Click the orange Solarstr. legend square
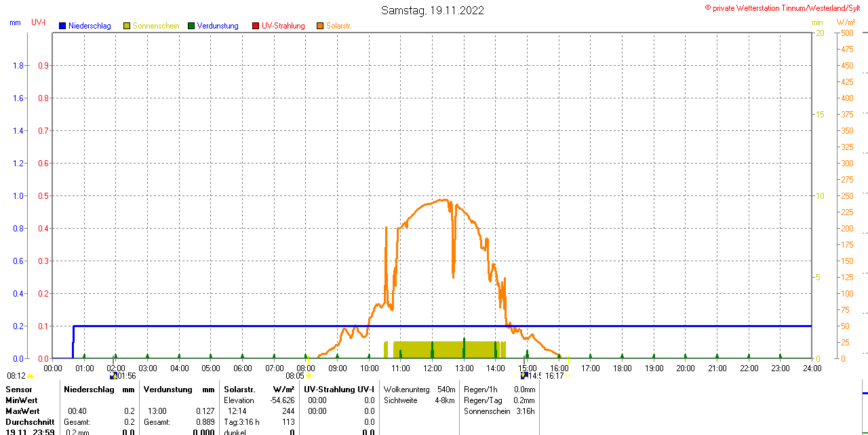868x435 pixels. click(x=320, y=26)
